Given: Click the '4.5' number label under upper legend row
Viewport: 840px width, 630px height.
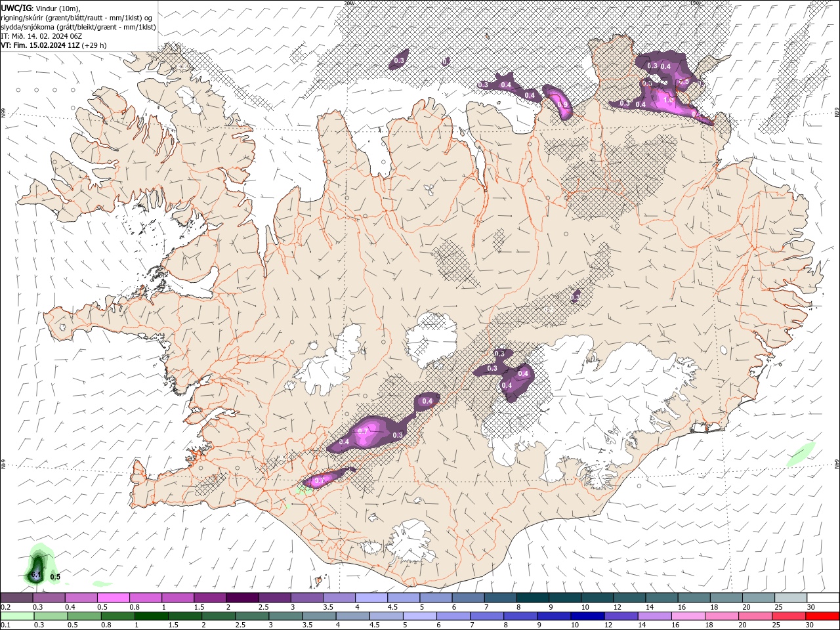Looking at the screenshot, I should click(x=392, y=607).
